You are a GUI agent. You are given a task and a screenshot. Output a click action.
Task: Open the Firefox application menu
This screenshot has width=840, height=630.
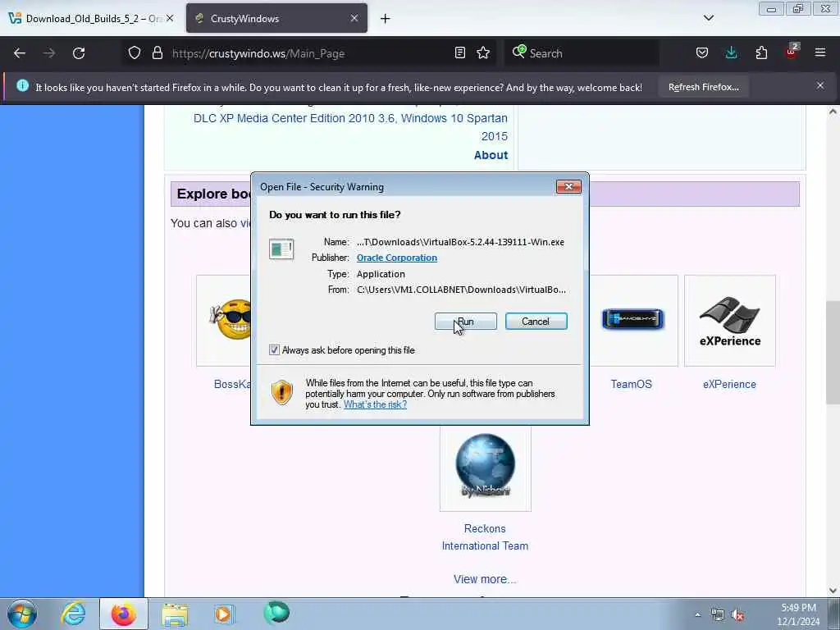tap(820, 52)
